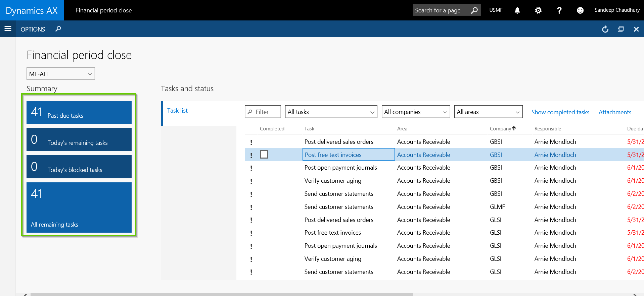Image resolution: width=644 pixels, height=296 pixels.
Task: Click Show completed tasks link
Action: click(560, 112)
